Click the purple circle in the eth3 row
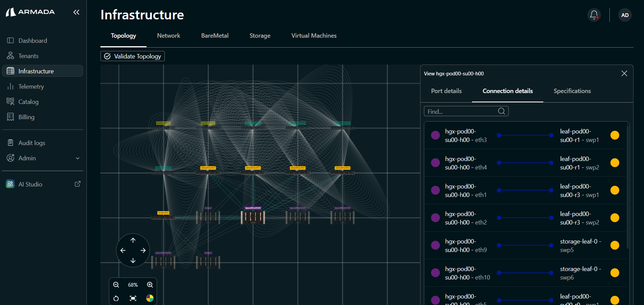Image resolution: width=644 pixels, height=305 pixels. pos(435,135)
